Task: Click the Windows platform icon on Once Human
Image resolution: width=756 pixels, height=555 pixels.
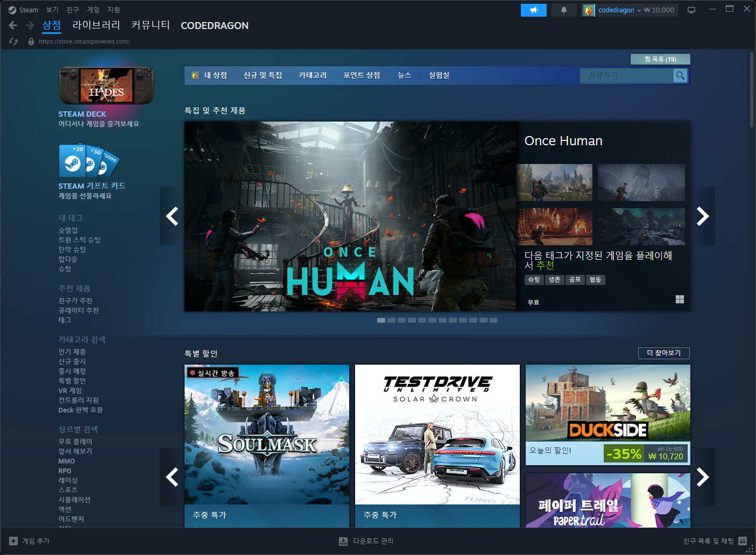Action: pos(680,300)
